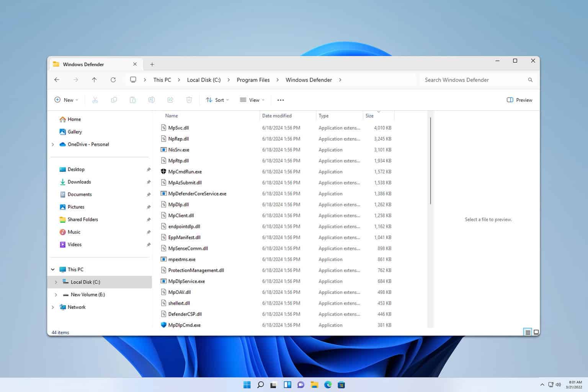The image size is (588, 392).
Task: Click the Paste clipboard icon
Action: coord(132,100)
